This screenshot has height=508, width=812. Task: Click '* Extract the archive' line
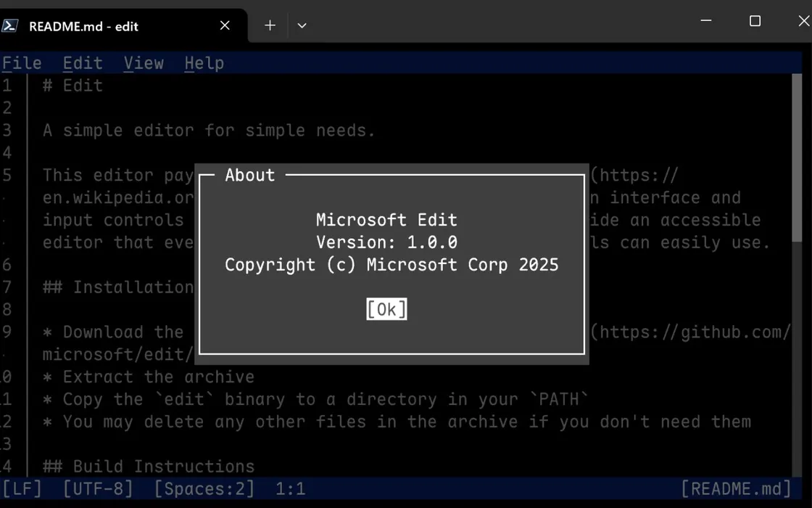tap(148, 377)
